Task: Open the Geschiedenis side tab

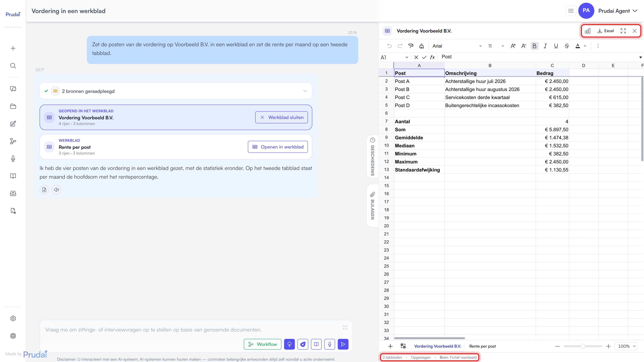Action: 372,157
